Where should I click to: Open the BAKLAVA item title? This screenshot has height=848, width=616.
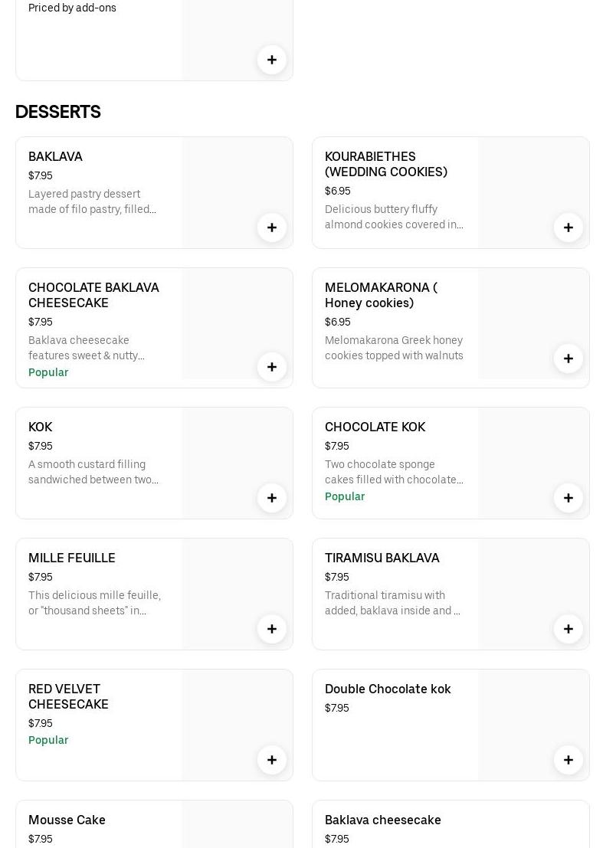tap(55, 157)
